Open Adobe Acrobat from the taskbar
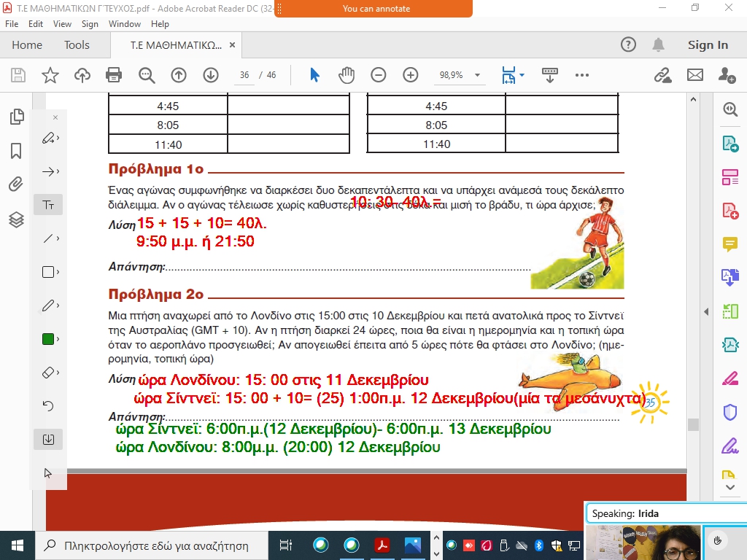747x560 pixels. [382, 545]
